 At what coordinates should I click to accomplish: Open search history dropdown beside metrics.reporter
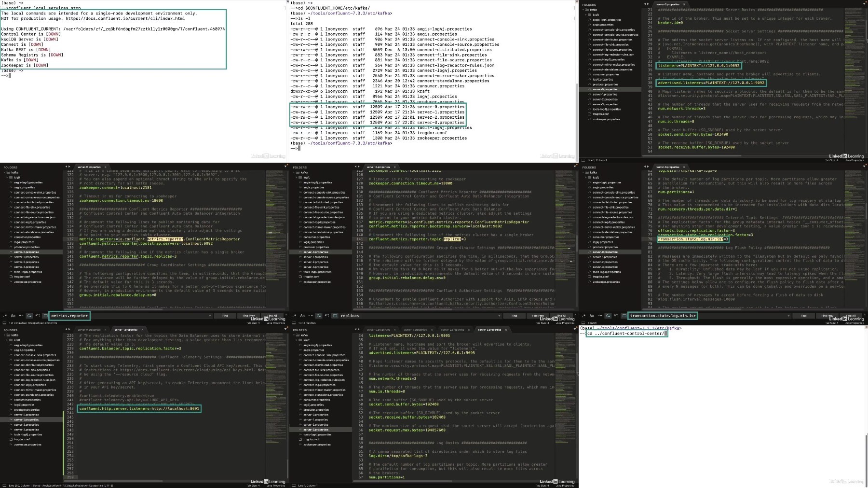(210, 316)
